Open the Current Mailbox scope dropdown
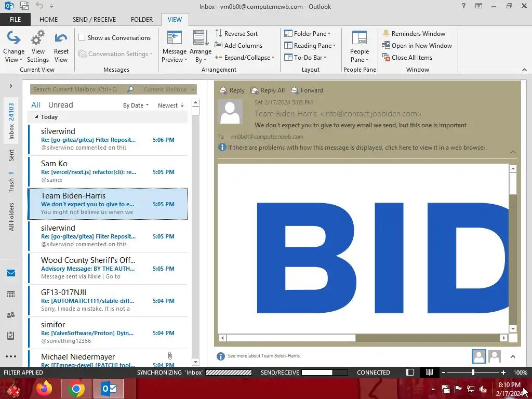 coord(168,89)
